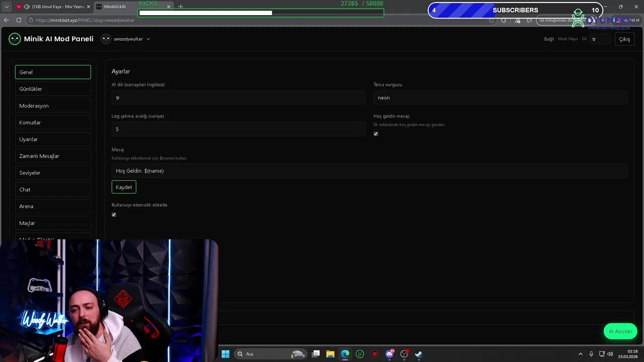
Task: Close the MinikKickAI tab
Action: pyautogui.click(x=169, y=7)
